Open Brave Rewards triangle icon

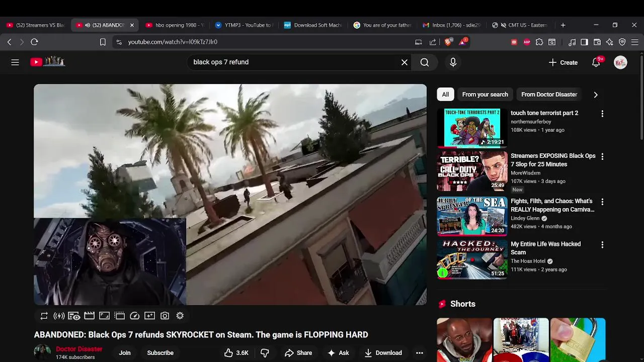463,42
